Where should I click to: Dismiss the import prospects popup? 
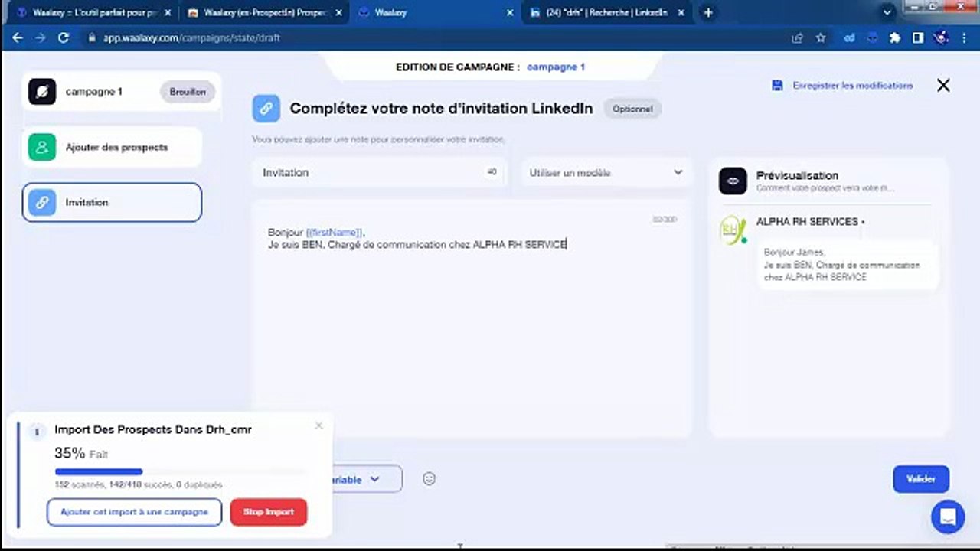[x=319, y=426]
